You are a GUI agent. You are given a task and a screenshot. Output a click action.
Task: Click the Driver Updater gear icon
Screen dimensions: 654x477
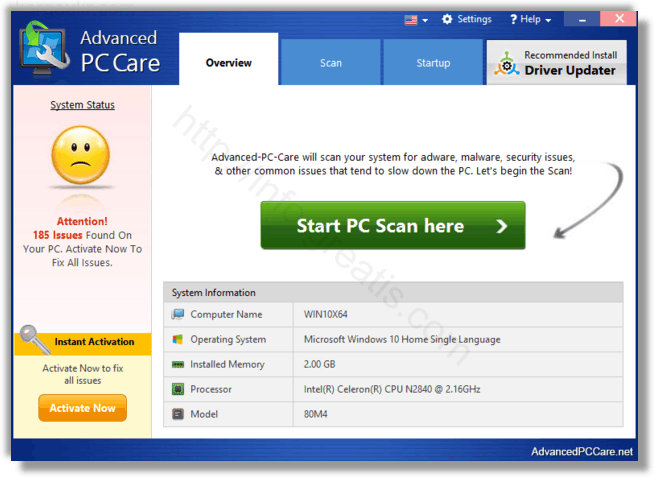pyautogui.click(x=508, y=69)
